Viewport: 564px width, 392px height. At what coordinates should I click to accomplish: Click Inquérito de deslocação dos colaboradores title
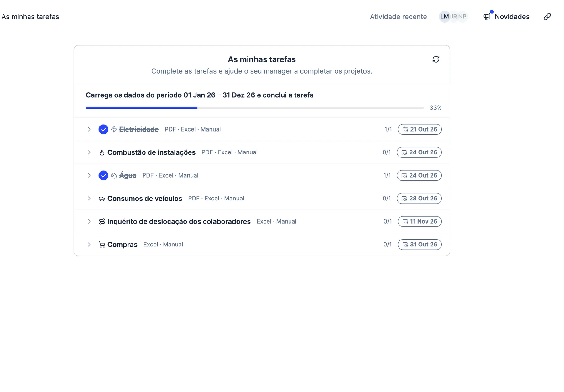[179, 221]
